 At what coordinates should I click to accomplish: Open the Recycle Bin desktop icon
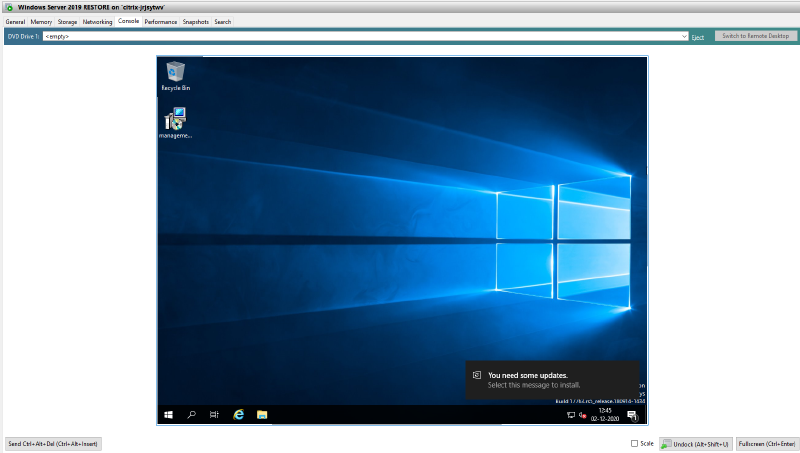click(x=176, y=76)
